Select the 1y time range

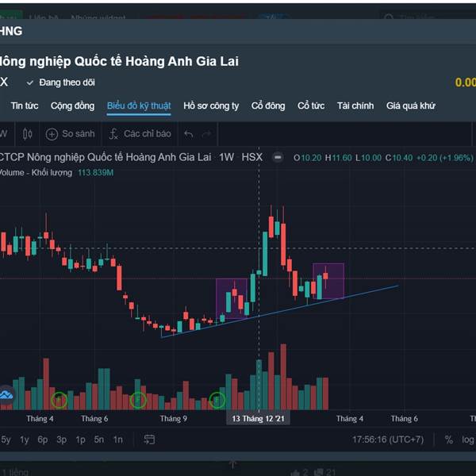(25, 440)
